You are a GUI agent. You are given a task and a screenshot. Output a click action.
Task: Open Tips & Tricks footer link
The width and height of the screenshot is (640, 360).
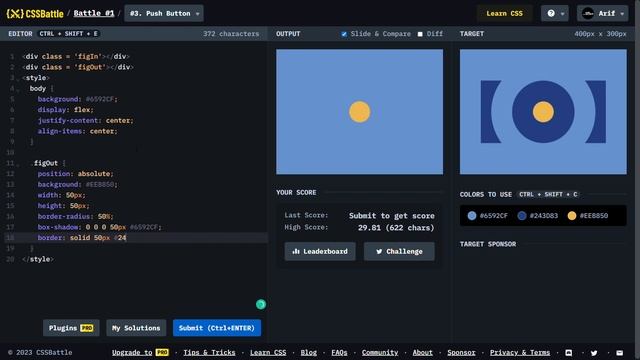coord(209,353)
